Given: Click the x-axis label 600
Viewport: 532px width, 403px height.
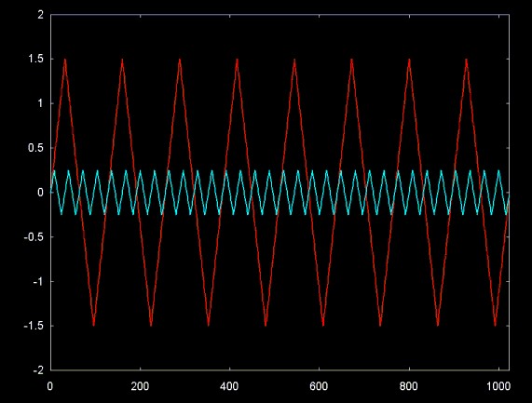Looking at the screenshot, I should (319, 386).
